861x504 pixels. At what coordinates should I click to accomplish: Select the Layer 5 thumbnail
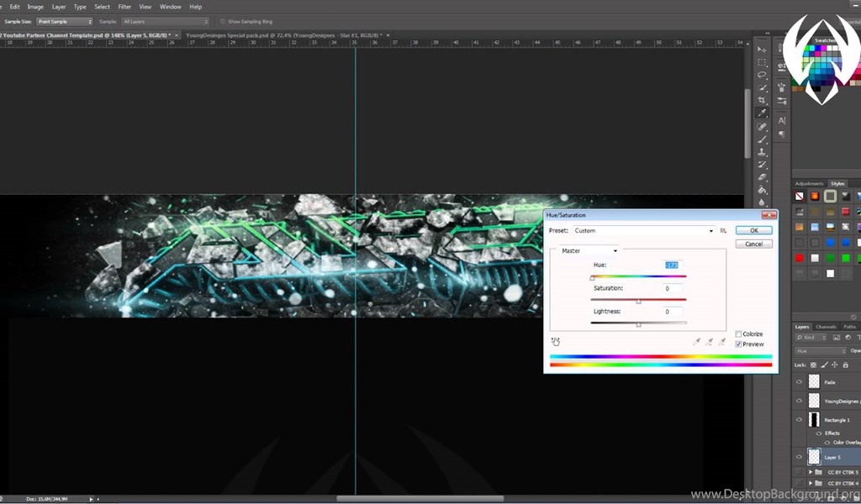(x=814, y=456)
